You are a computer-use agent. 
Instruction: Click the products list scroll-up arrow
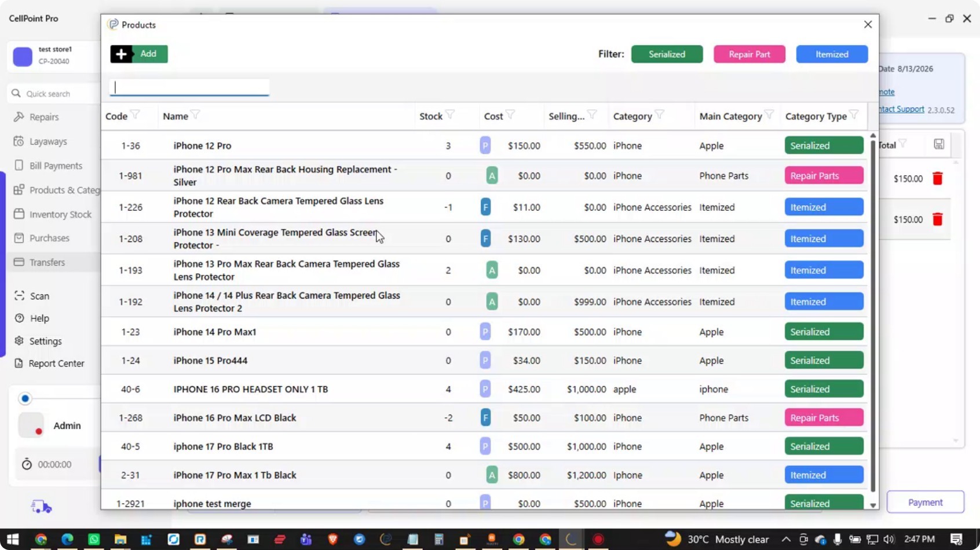873,135
